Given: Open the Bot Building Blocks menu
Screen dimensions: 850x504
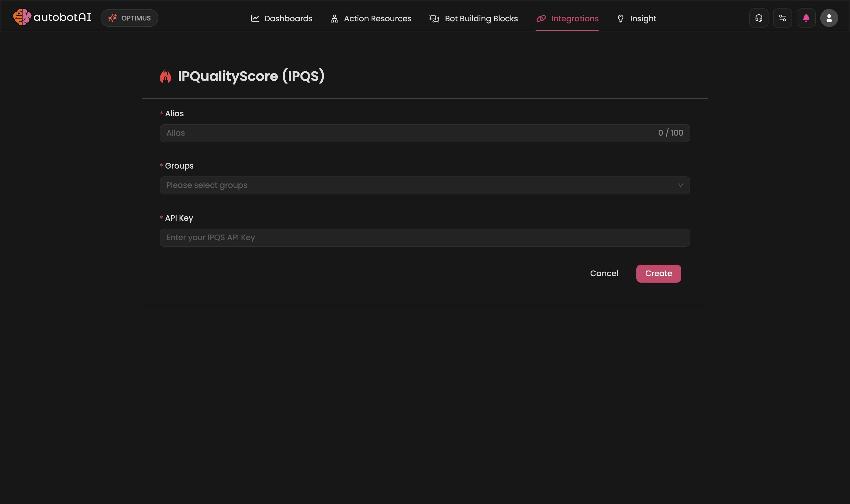Looking at the screenshot, I should click(474, 18).
